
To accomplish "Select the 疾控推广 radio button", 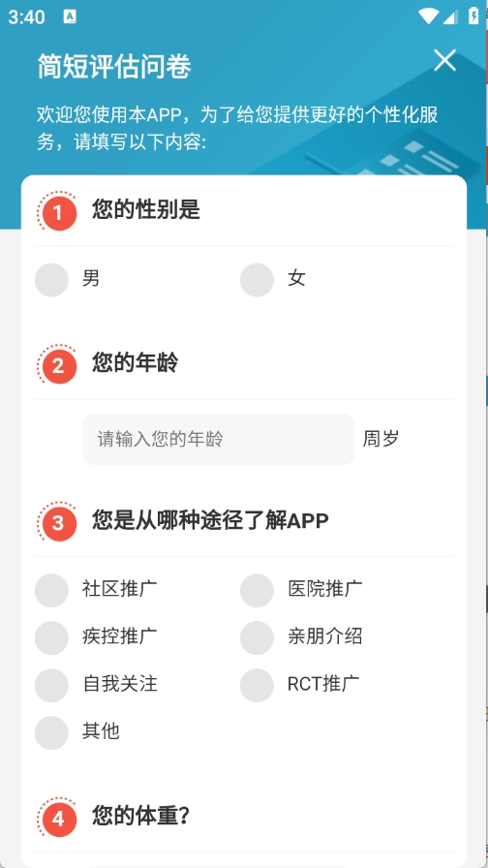I will 51,637.
